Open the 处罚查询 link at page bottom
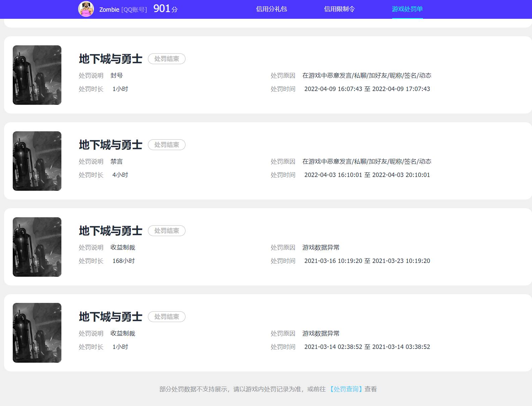This screenshot has width=532, height=406. (x=345, y=389)
